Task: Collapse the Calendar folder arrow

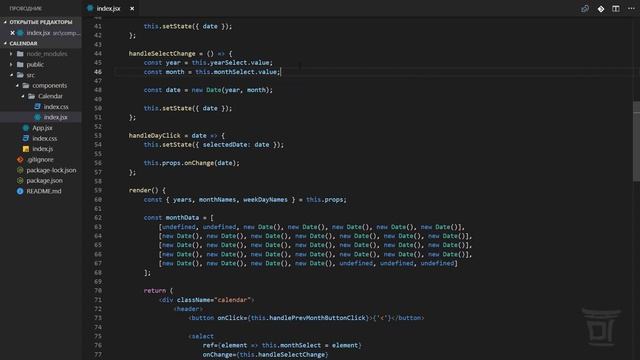Action: (x=23, y=96)
